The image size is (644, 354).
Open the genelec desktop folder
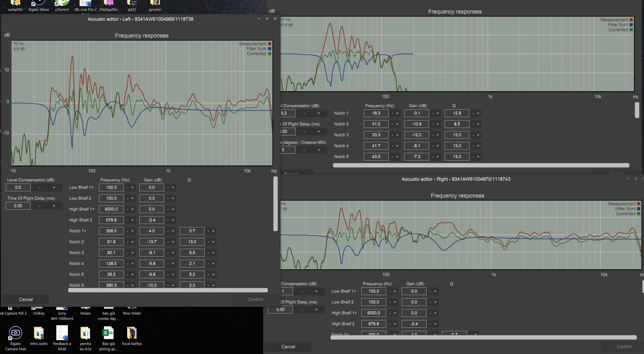[x=155, y=6]
